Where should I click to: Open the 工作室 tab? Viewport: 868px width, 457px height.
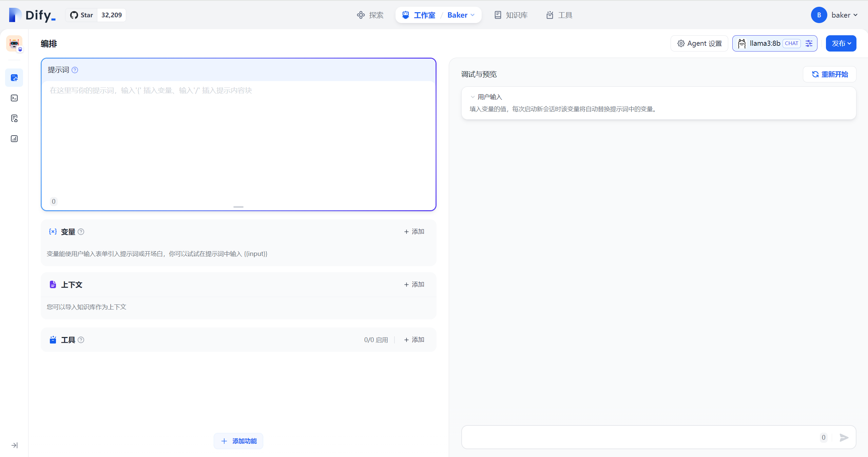(x=419, y=15)
